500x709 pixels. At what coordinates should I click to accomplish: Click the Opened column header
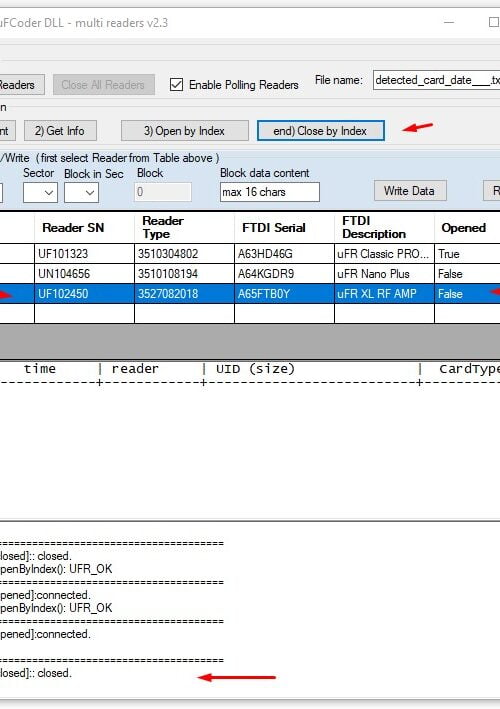tap(467, 227)
